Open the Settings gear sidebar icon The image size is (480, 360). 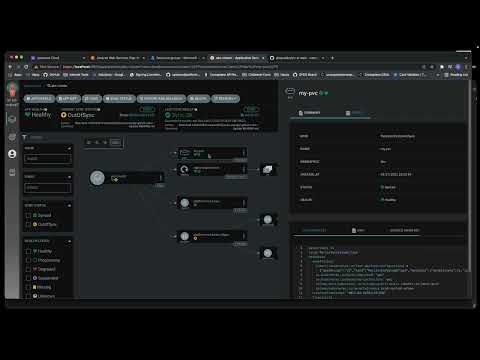coord(12,137)
